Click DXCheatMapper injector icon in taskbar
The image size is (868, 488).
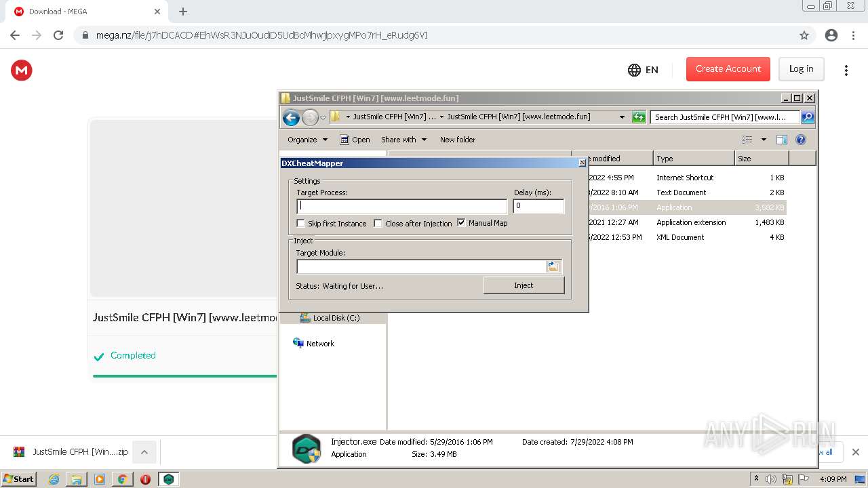[169, 479]
